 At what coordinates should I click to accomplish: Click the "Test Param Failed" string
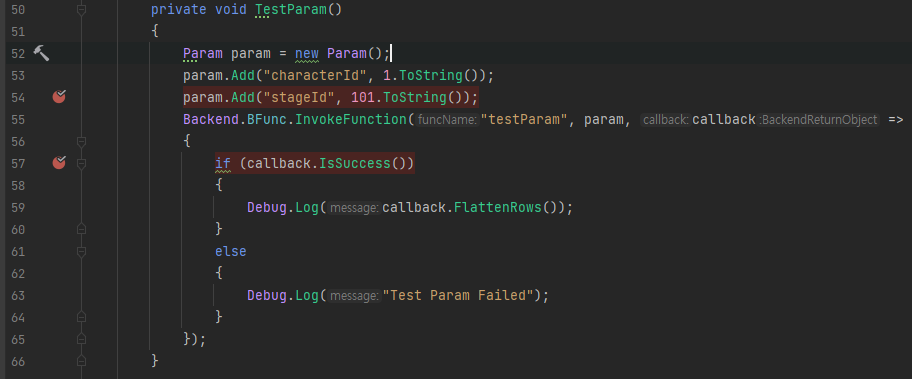[x=458, y=295]
